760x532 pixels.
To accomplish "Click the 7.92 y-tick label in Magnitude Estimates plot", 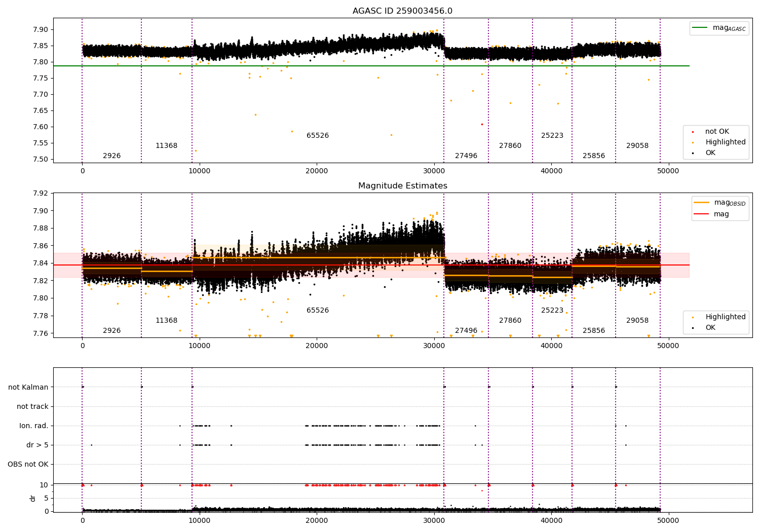I will (41, 194).
